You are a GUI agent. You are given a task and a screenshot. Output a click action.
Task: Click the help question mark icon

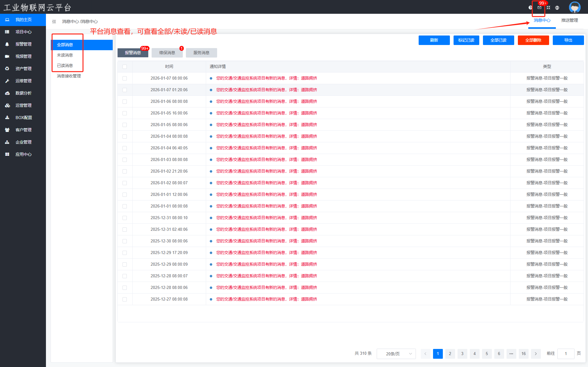coord(530,8)
